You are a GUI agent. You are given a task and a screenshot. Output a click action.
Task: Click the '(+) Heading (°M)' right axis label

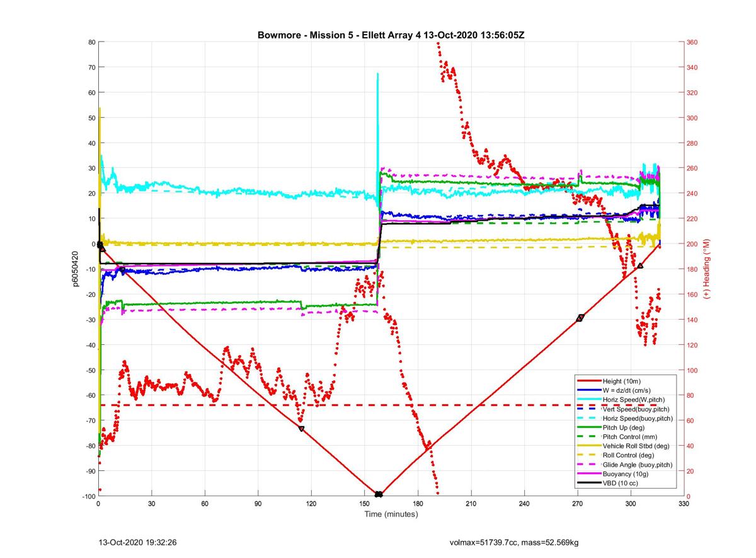(707, 269)
